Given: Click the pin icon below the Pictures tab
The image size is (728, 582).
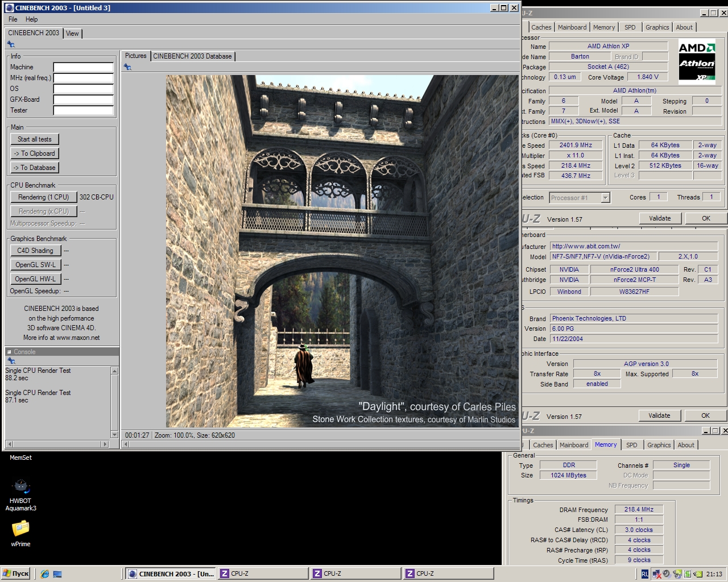Looking at the screenshot, I should pyautogui.click(x=127, y=67).
